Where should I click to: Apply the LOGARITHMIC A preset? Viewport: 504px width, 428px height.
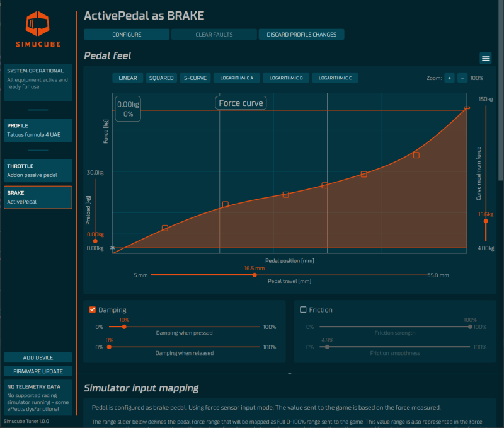coord(237,78)
